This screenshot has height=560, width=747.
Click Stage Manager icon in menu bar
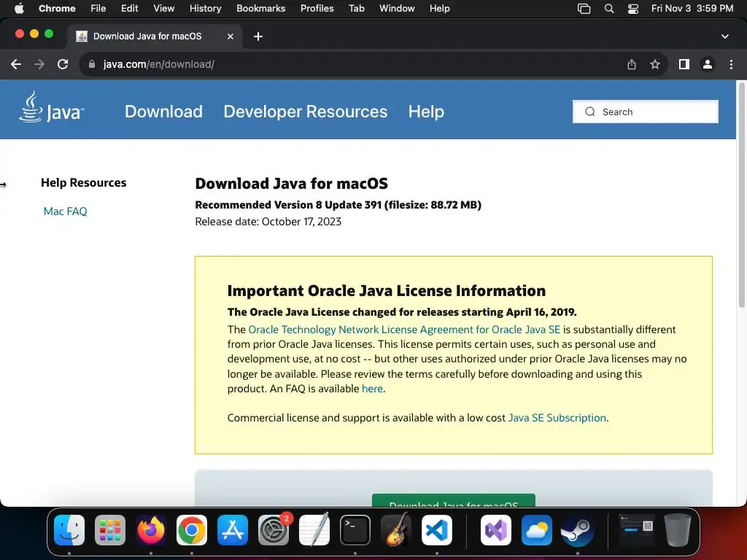coord(584,8)
